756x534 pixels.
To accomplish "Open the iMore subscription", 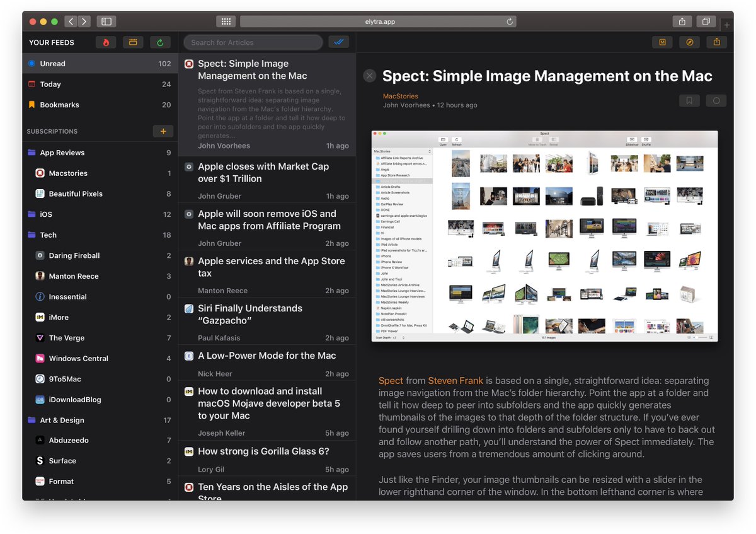I will (100, 317).
